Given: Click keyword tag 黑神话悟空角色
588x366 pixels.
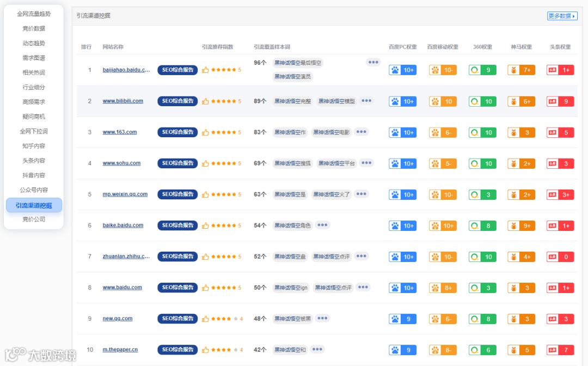Looking at the screenshot, I should point(292,225).
